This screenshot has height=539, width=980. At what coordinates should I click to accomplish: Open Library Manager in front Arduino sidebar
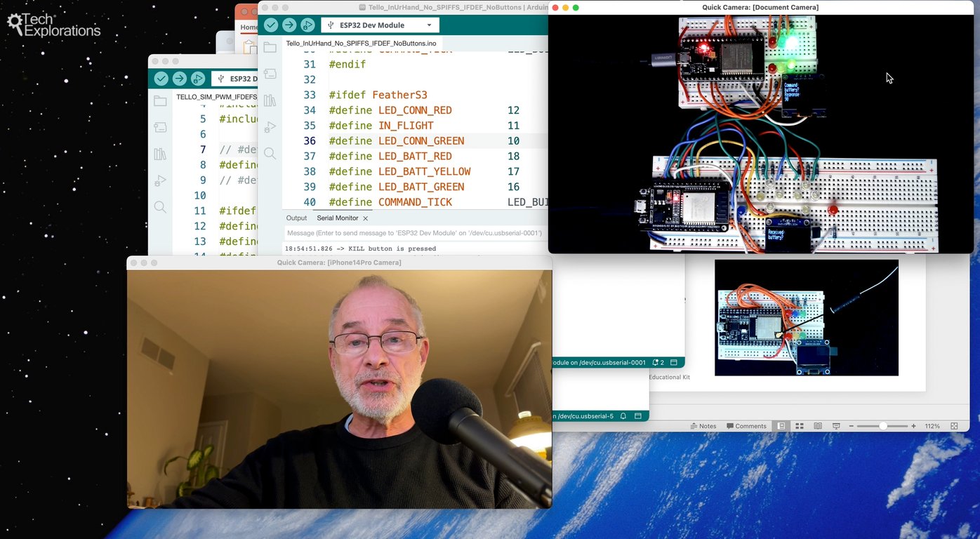click(x=270, y=100)
